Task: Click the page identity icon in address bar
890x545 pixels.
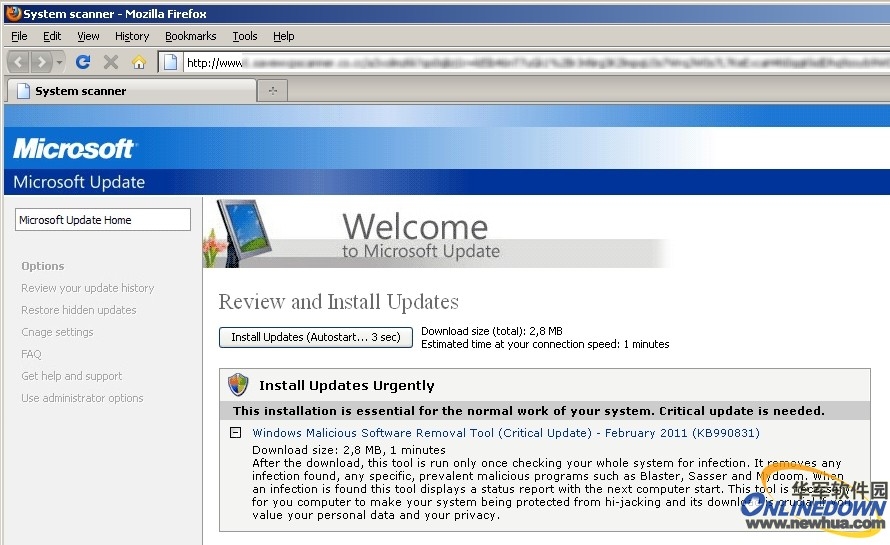Action: (x=170, y=62)
